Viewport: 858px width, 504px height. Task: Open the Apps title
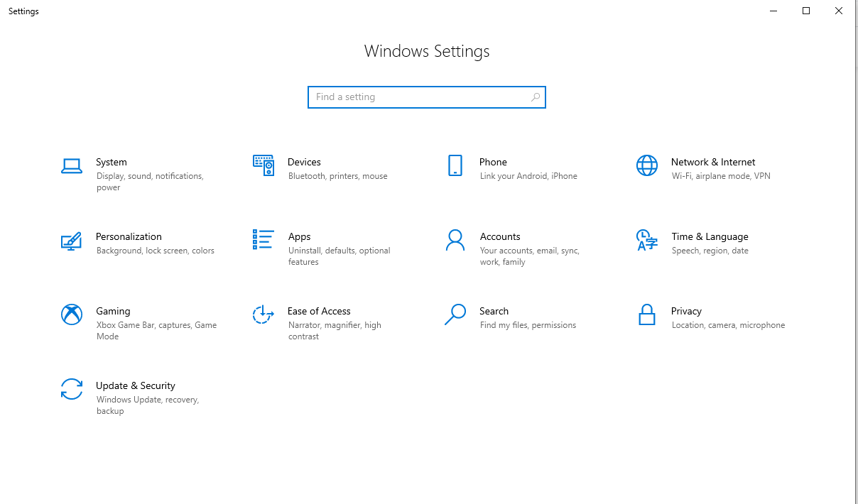[x=299, y=236]
